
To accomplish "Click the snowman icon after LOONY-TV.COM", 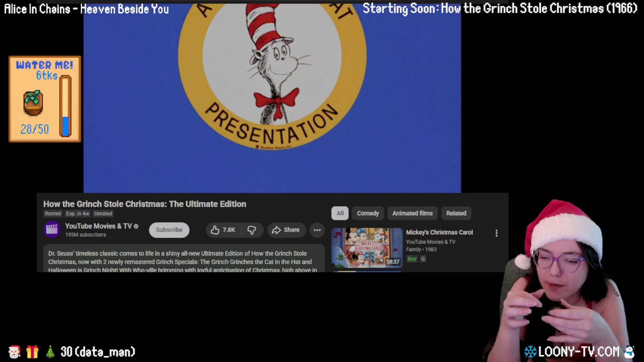I will [x=629, y=352].
